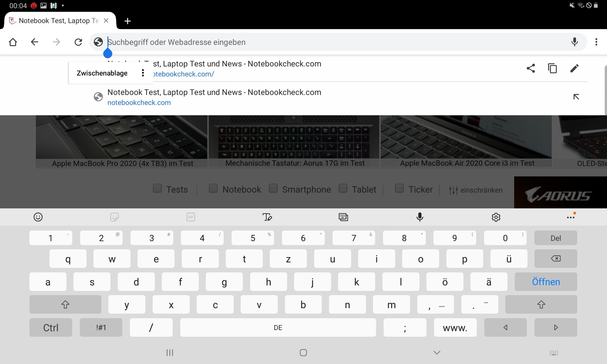The image size is (607, 364).
Task: Open the handwriting text input mode
Action: click(x=267, y=217)
